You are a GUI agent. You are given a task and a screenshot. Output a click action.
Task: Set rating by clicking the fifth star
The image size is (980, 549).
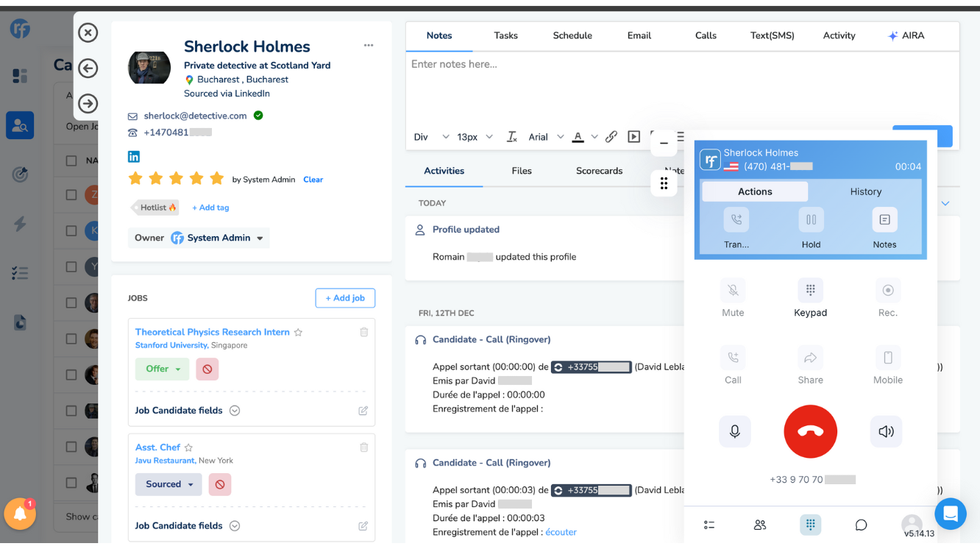click(x=216, y=179)
